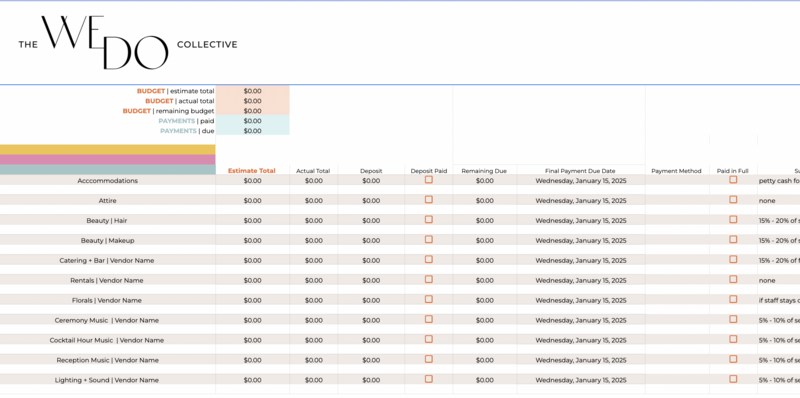This screenshot has width=800, height=398.
Task: Click the Payment Method column header
Action: tap(677, 171)
